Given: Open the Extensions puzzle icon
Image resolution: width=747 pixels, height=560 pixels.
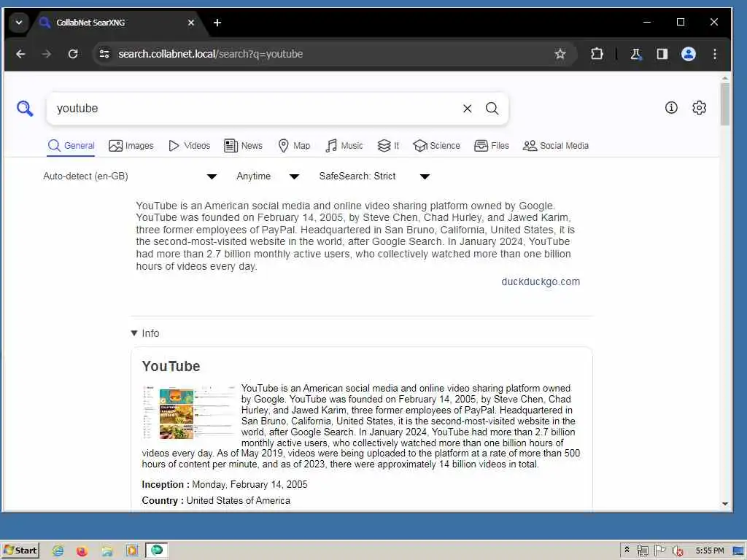Looking at the screenshot, I should click(x=597, y=54).
